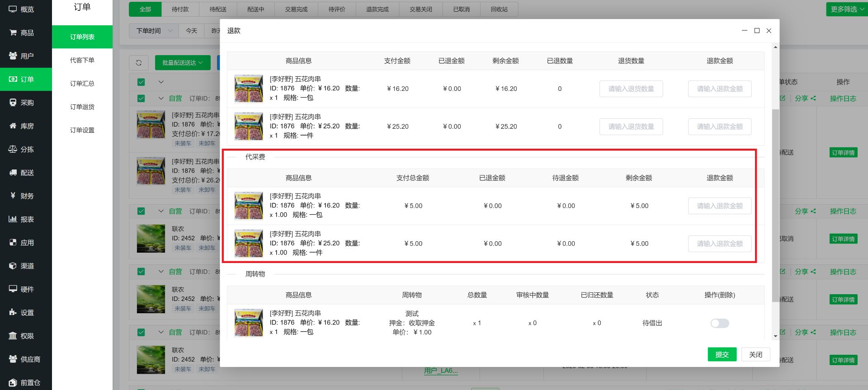Submit the refund with 提交

tap(722, 355)
